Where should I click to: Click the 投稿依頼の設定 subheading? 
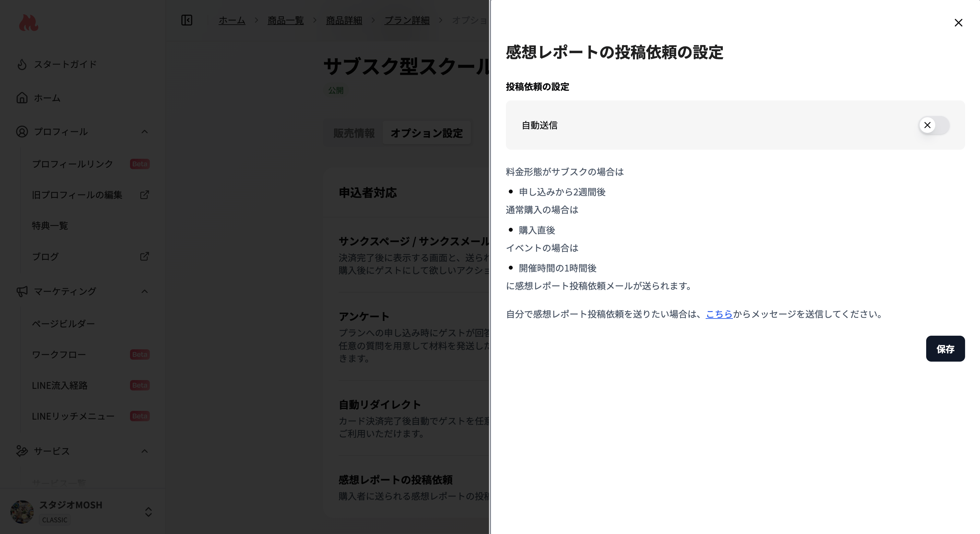(537, 87)
